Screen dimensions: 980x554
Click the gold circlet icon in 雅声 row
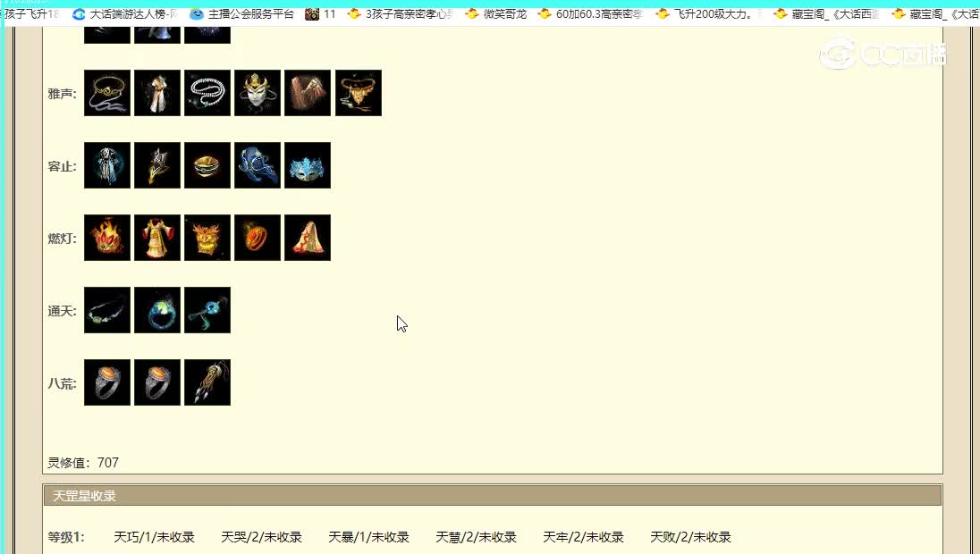click(x=107, y=93)
